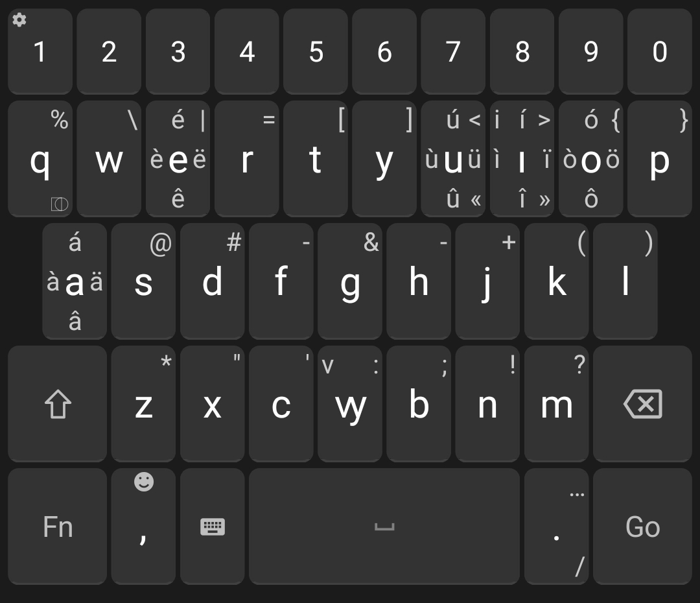The image size is (700, 603).
Task: Hit the backspace delete key
Action: point(642,404)
